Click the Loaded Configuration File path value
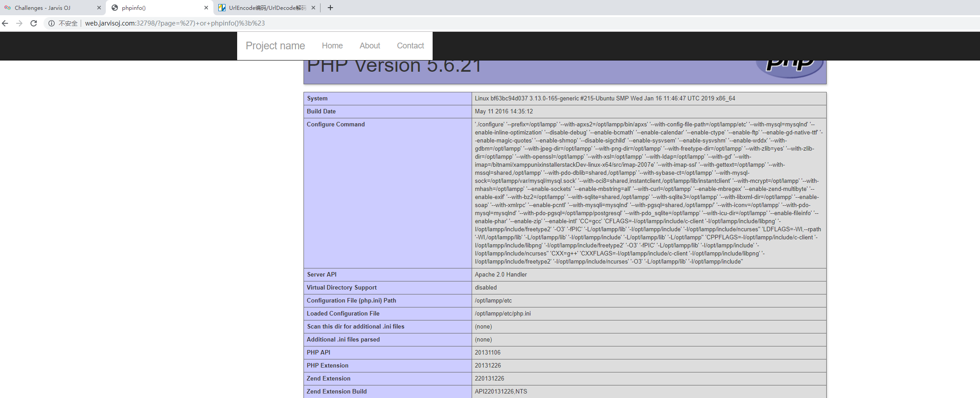980x398 pixels. pyautogui.click(x=503, y=314)
